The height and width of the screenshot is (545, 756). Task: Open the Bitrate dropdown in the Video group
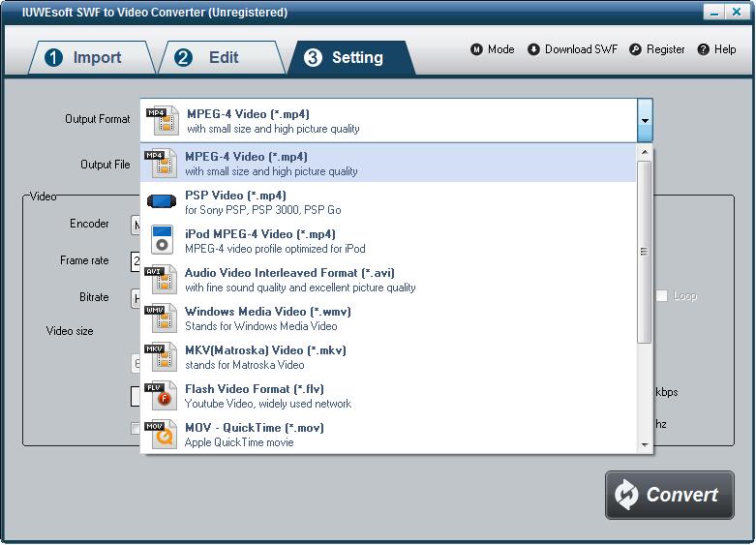click(136, 298)
